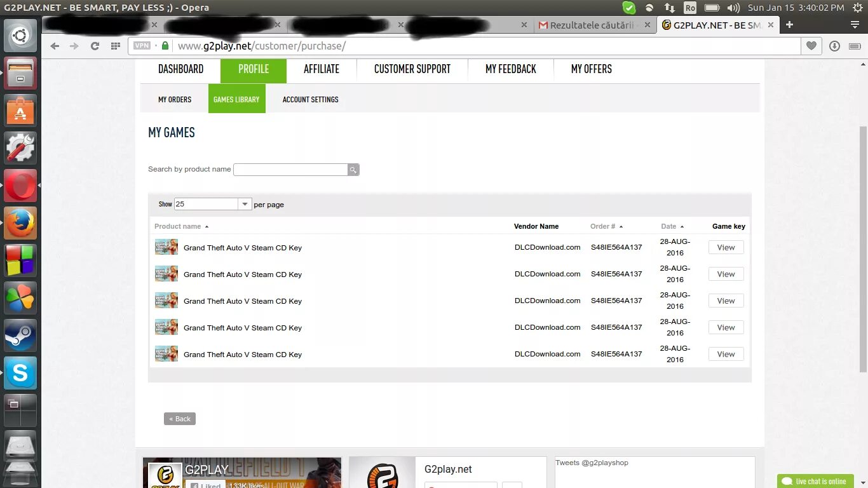The image size is (868, 488).
Task: Open Skype from the dock
Action: coord(20,373)
